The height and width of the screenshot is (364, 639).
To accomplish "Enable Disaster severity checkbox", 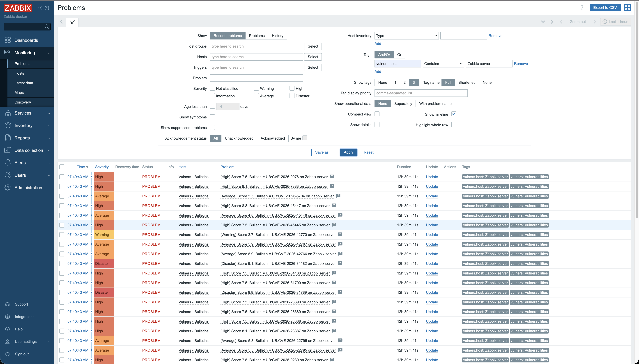I will point(292,96).
